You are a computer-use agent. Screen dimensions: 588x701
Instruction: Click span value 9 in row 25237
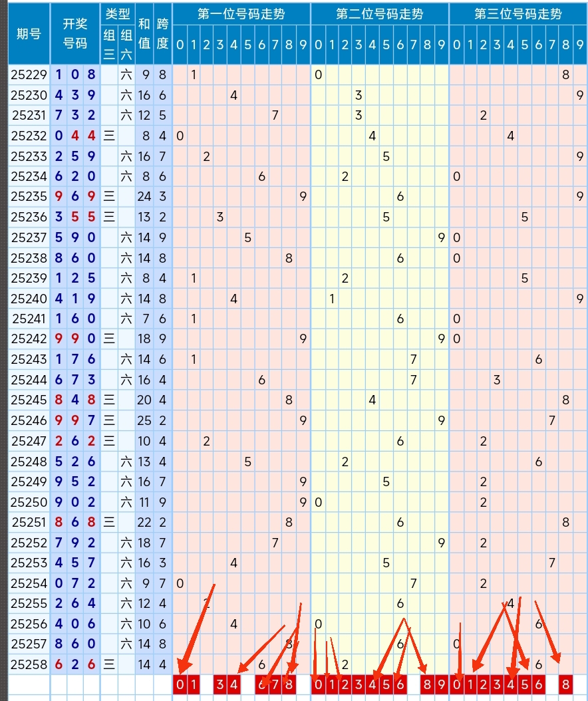(162, 237)
